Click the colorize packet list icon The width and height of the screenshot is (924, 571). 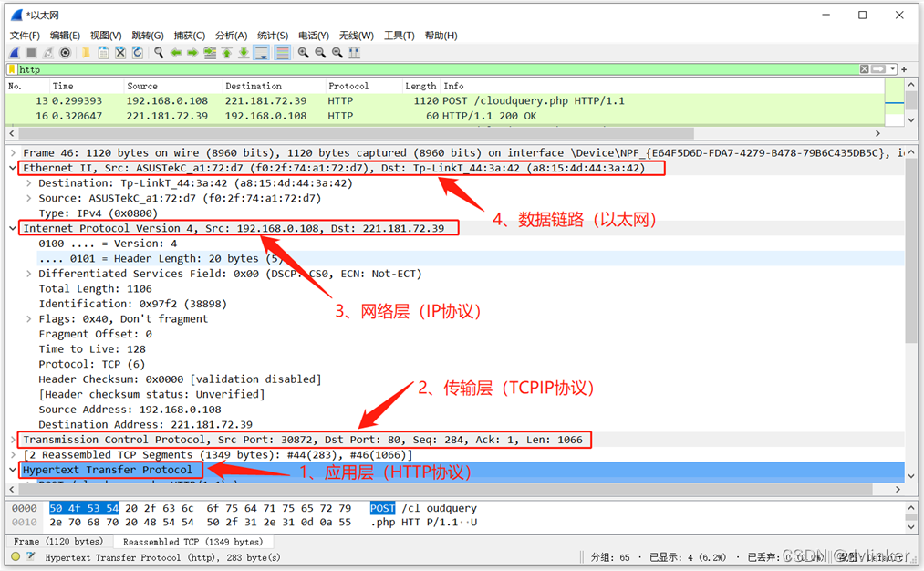283,53
